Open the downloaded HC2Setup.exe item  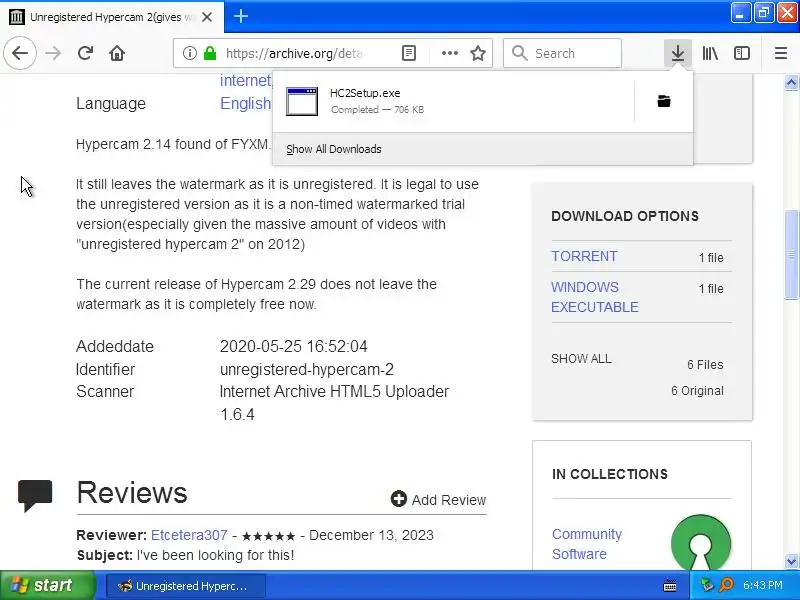[x=454, y=101]
